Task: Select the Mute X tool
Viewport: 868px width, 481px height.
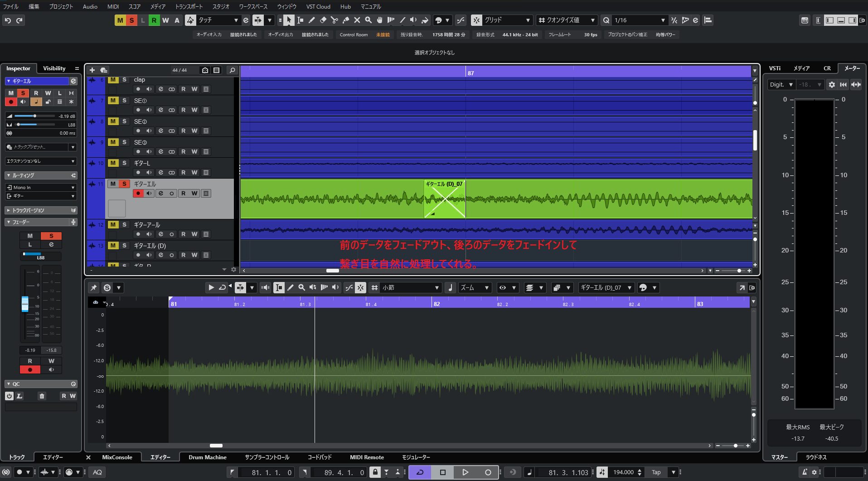Action: pyautogui.click(x=357, y=20)
